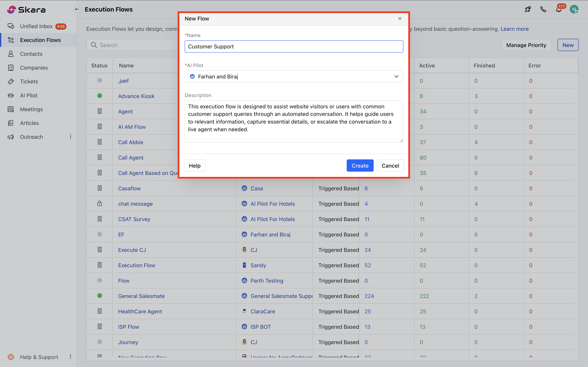This screenshot has width=588, height=367.
Task: Open the Help & Support lifebuoy icon
Action: 11,357
